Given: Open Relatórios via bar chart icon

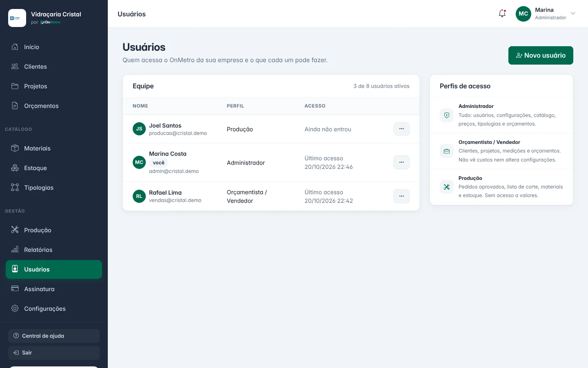Looking at the screenshot, I should pos(15,249).
